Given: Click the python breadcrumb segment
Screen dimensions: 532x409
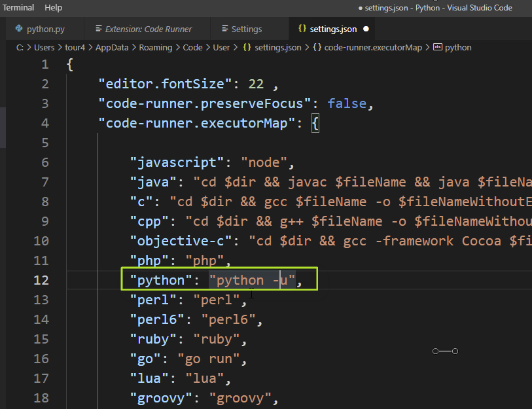Looking at the screenshot, I should [x=458, y=48].
